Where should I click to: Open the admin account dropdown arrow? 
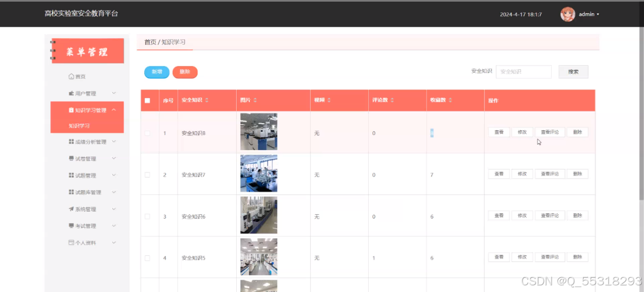pyautogui.click(x=598, y=14)
